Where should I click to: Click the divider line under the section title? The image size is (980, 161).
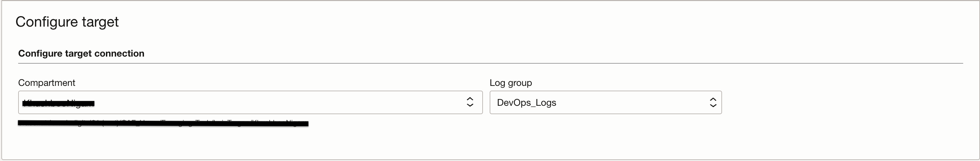click(490, 63)
